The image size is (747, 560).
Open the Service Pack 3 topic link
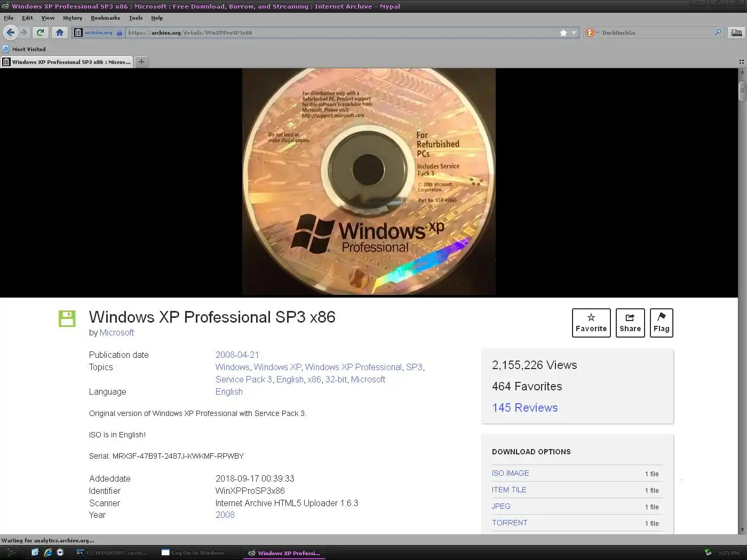[x=244, y=379]
